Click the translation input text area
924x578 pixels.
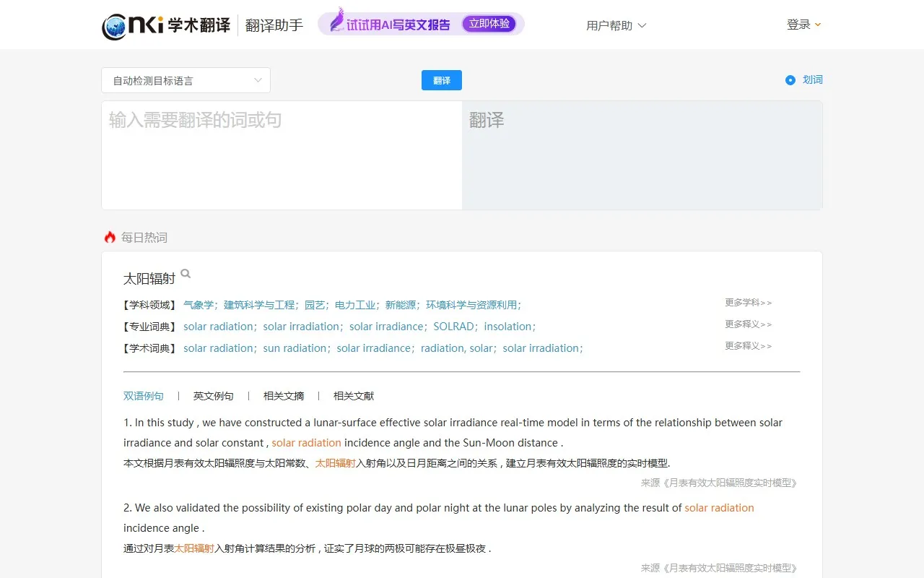click(281, 155)
